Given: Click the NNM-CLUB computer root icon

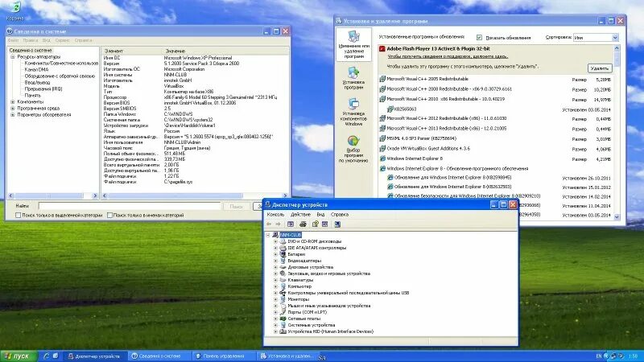Looking at the screenshot, I should 275,235.
